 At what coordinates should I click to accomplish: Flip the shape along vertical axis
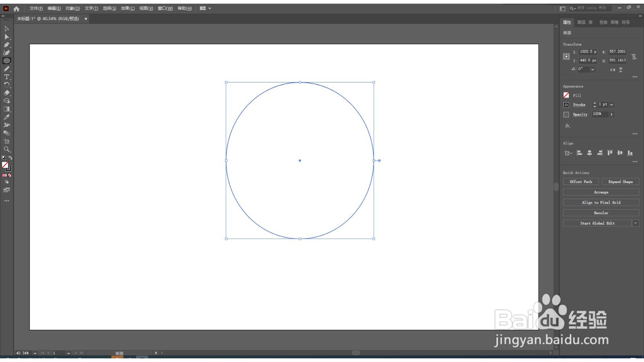click(621, 70)
